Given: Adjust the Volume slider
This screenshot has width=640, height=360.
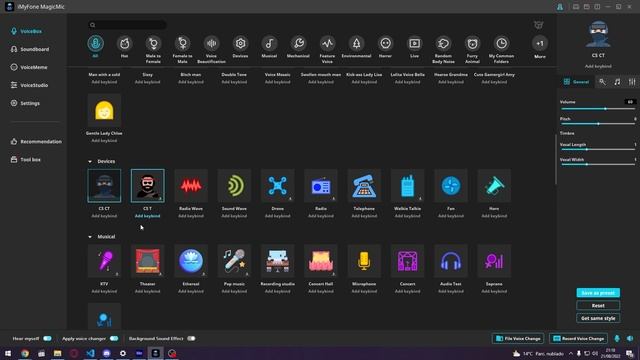Looking at the screenshot, I should (598, 109).
